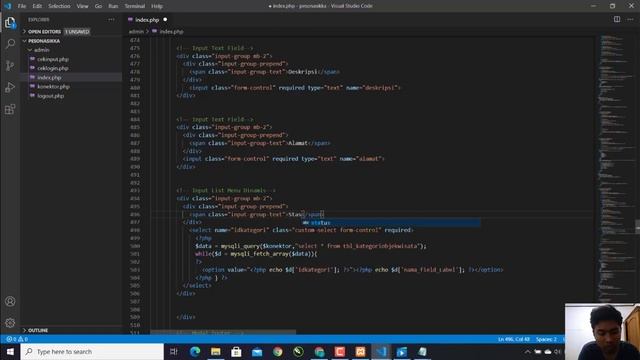This screenshot has width=640, height=360.
Task: Collapse the admin folder
Action: pyautogui.click(x=41, y=50)
